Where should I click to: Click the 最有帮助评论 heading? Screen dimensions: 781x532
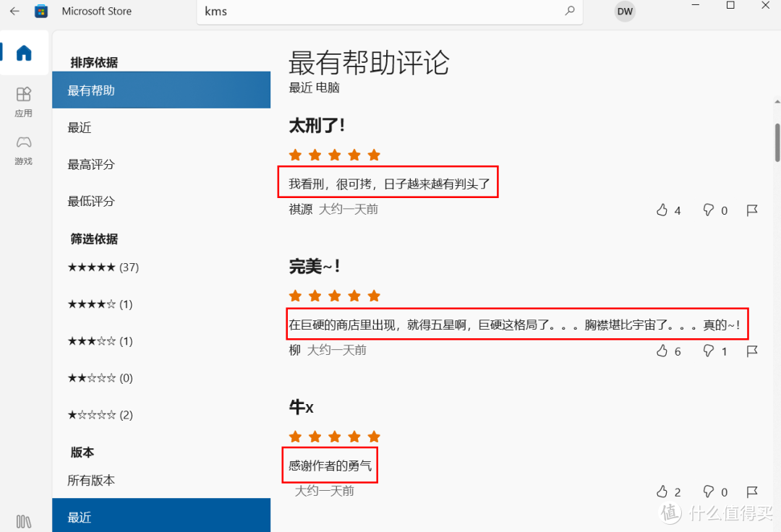click(x=369, y=63)
